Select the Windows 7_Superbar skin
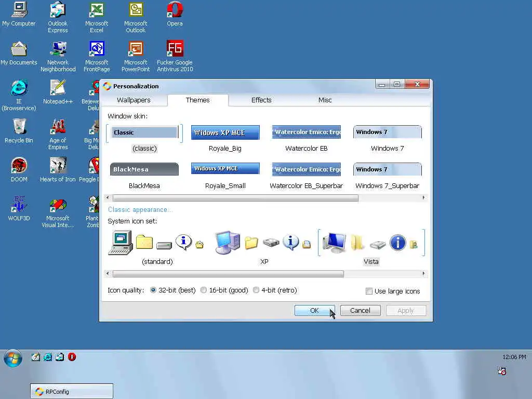Image resolution: width=532 pixels, height=399 pixels. 388,176
